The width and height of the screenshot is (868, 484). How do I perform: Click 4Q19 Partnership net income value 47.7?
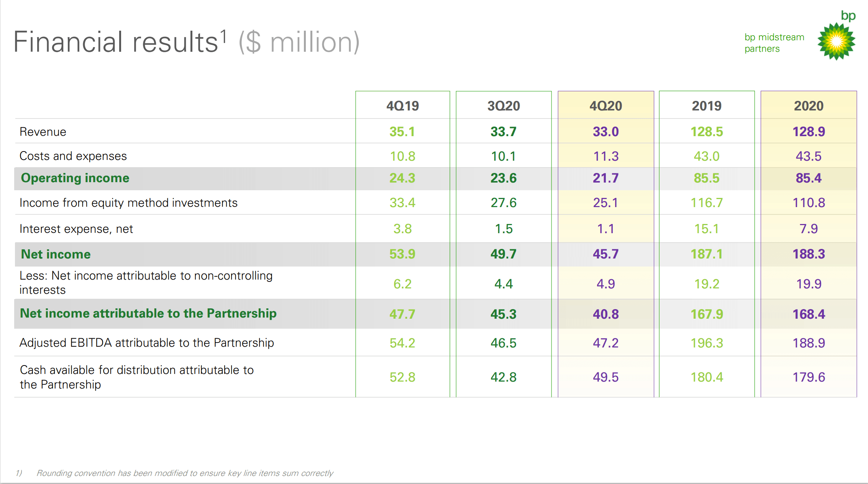click(x=402, y=314)
